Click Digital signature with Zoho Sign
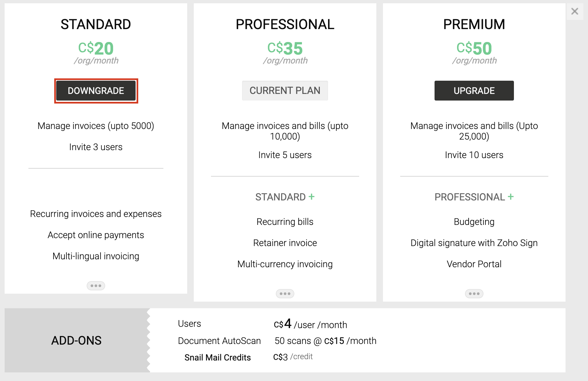 coord(474,243)
